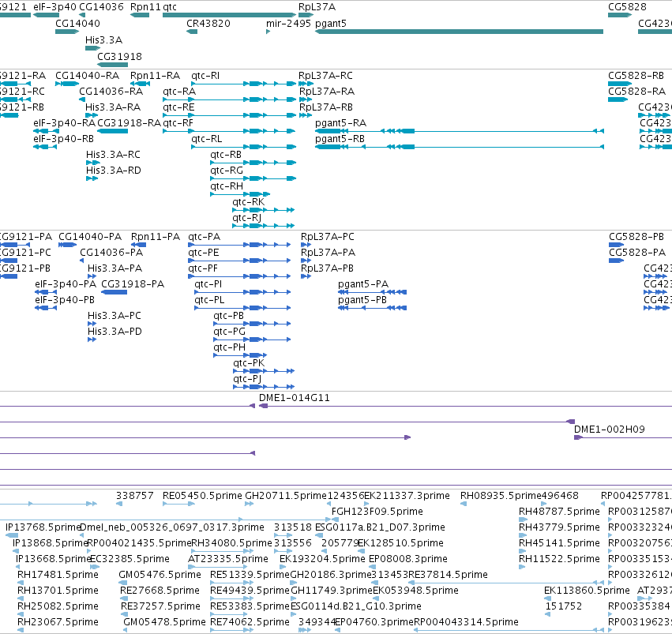Select the mir-2495 gene label

click(x=288, y=24)
